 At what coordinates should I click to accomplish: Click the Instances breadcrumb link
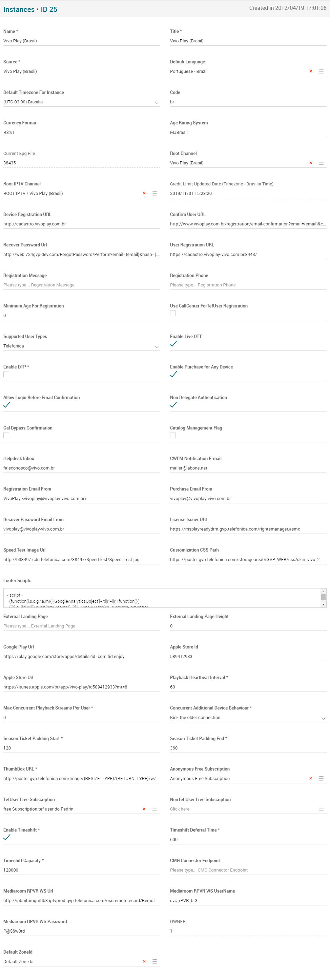(x=19, y=9)
